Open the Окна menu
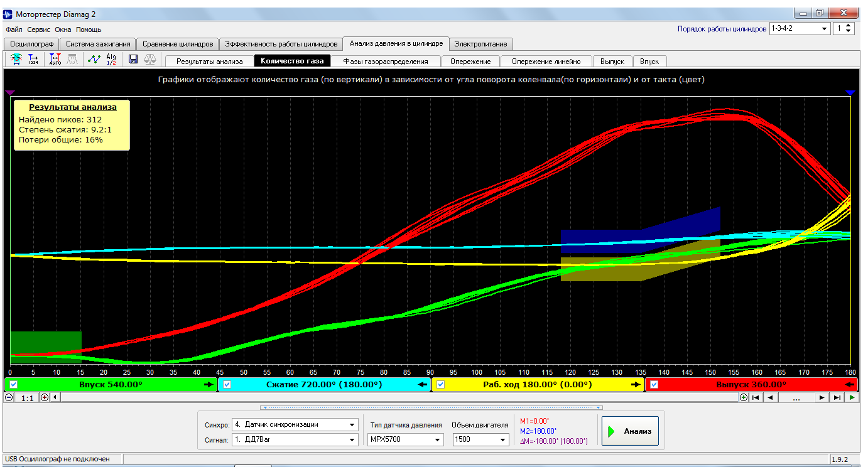The width and height of the screenshot is (868, 467). [x=63, y=30]
